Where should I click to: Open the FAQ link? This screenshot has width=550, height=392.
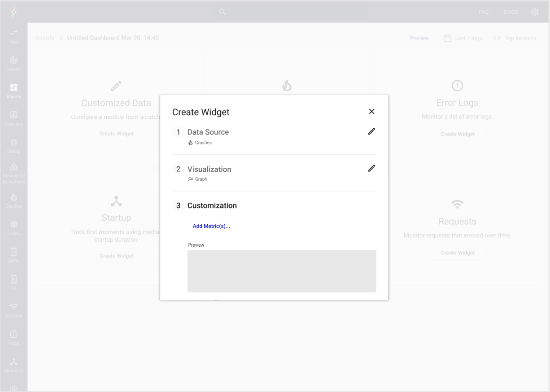[484, 12]
